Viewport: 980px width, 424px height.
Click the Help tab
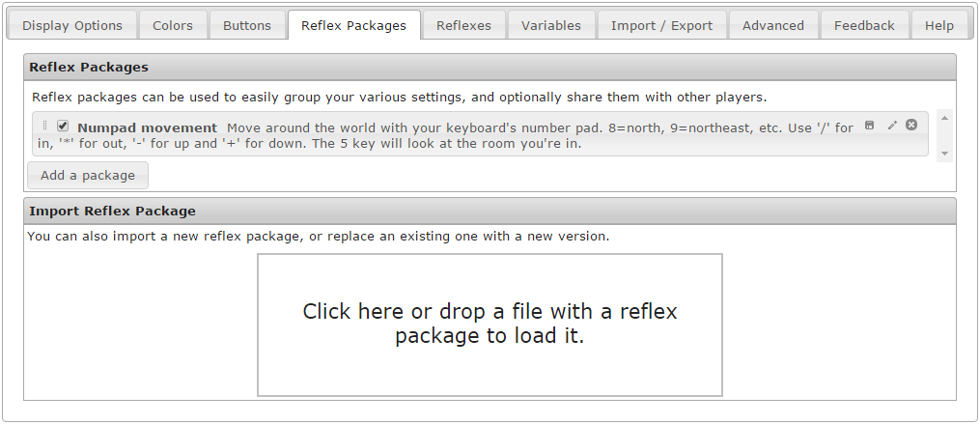tap(938, 26)
